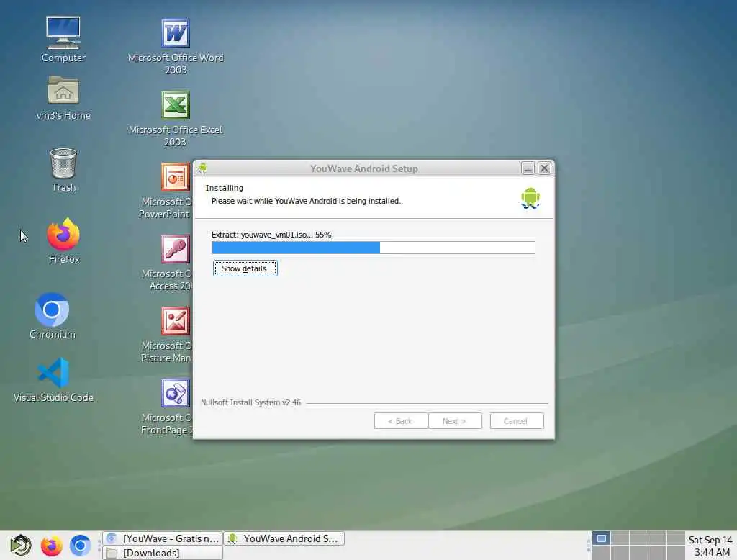Minimize the YouWave Android Setup window
Viewport: 737px width, 560px height.
[528, 168]
